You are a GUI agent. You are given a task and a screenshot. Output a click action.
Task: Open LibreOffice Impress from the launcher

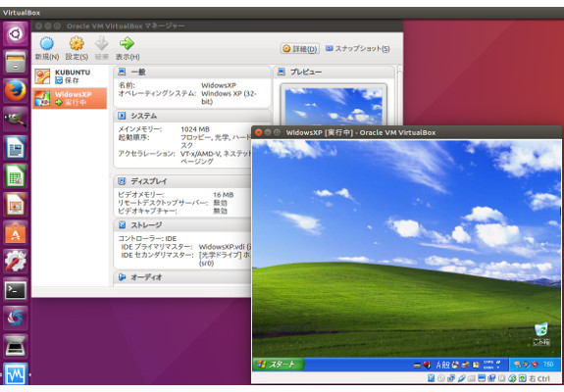16,205
